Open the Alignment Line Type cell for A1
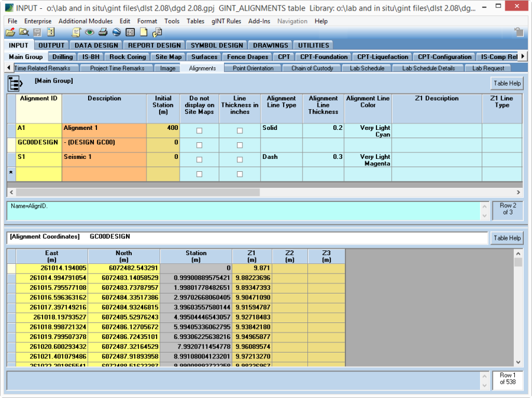The width and height of the screenshot is (532, 398). 281,131
